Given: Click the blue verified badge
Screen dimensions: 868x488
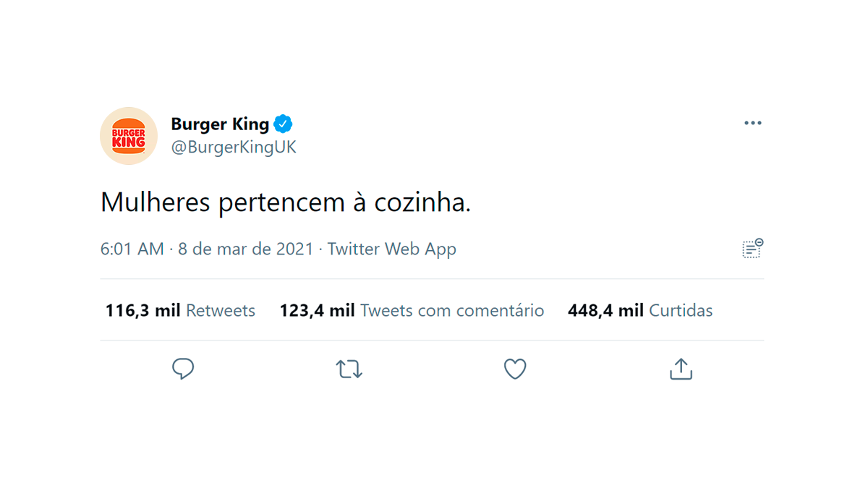Looking at the screenshot, I should point(284,124).
